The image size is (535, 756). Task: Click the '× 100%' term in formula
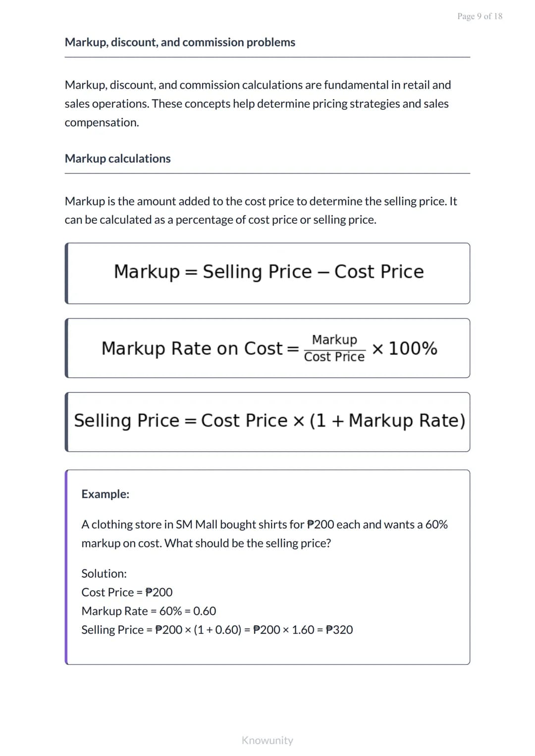(x=404, y=348)
